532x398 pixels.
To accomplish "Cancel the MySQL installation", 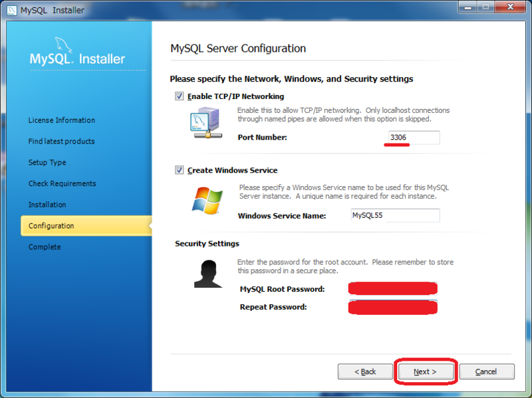I will 487,371.
